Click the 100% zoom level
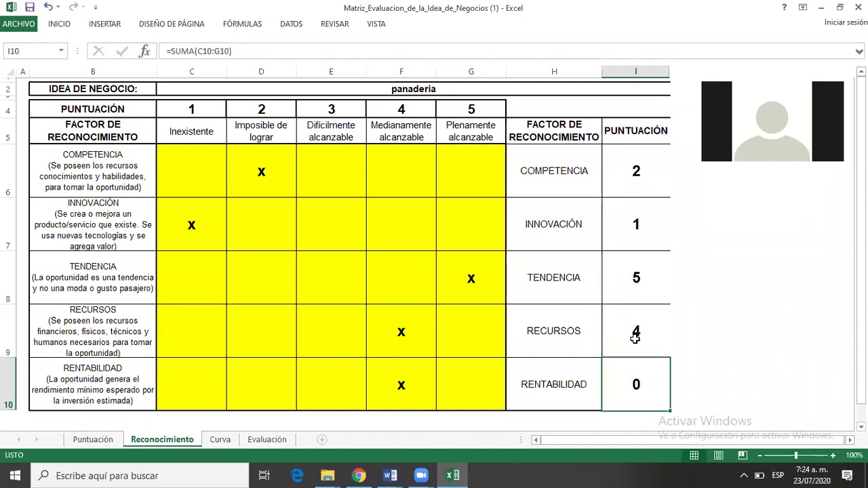Image resolution: width=868 pixels, height=488 pixels. tap(854, 455)
